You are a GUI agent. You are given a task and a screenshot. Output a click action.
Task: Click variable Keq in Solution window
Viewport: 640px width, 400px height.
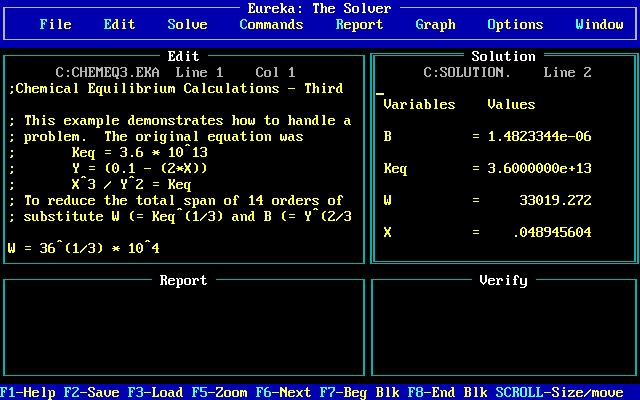pyautogui.click(x=396, y=168)
